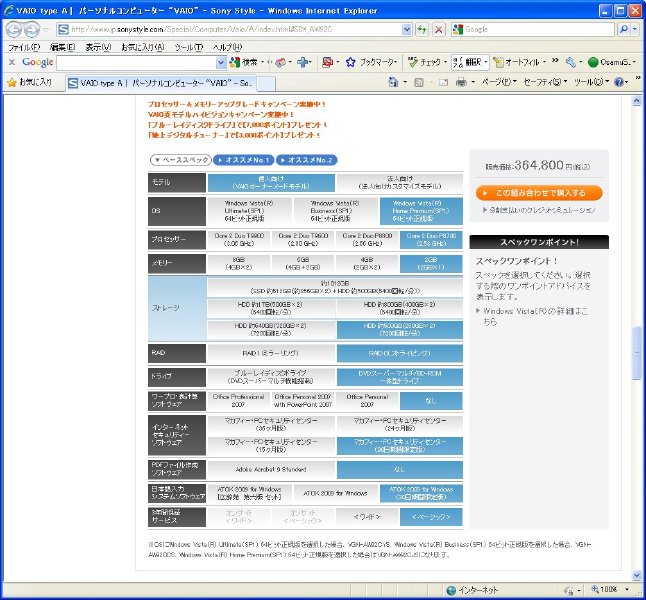Click the Stop loading icon

(x=439, y=29)
